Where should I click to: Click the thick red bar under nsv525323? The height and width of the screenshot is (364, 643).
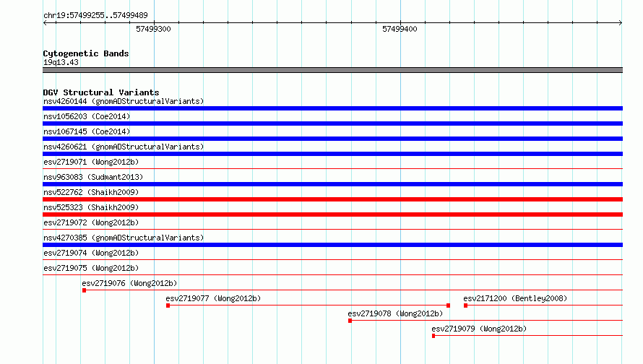tap(332, 214)
